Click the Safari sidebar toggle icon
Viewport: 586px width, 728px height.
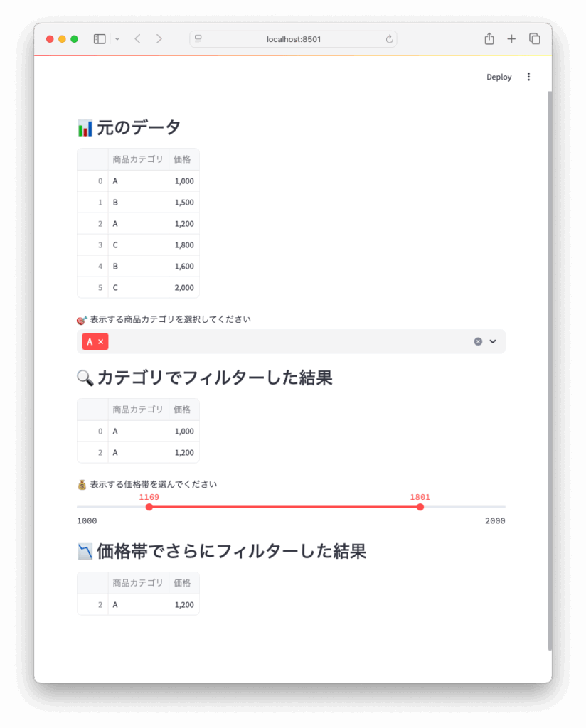pos(100,39)
